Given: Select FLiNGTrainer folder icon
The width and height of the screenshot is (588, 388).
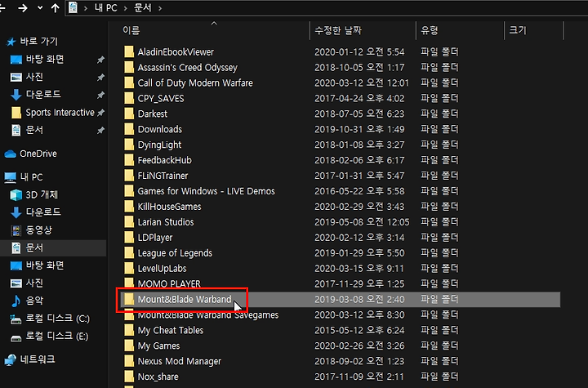Looking at the screenshot, I should click(x=129, y=176).
